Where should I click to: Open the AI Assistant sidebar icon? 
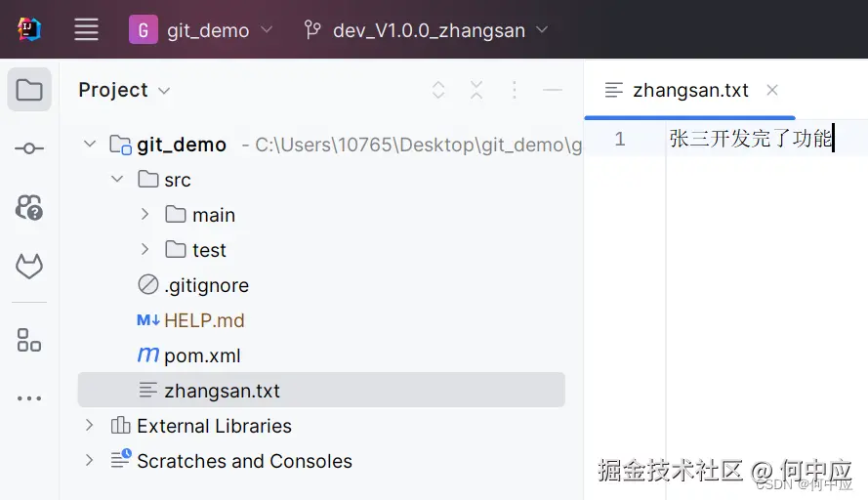pos(29,207)
